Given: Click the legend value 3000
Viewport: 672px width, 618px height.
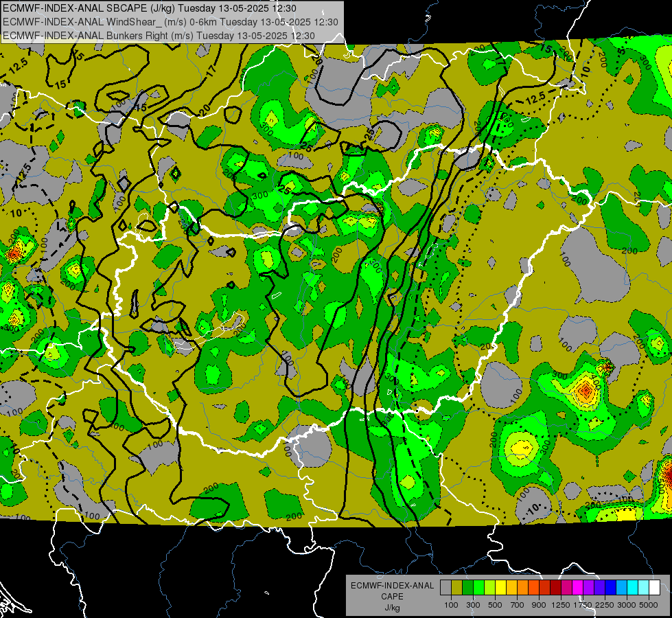Looking at the screenshot, I should (627, 605).
